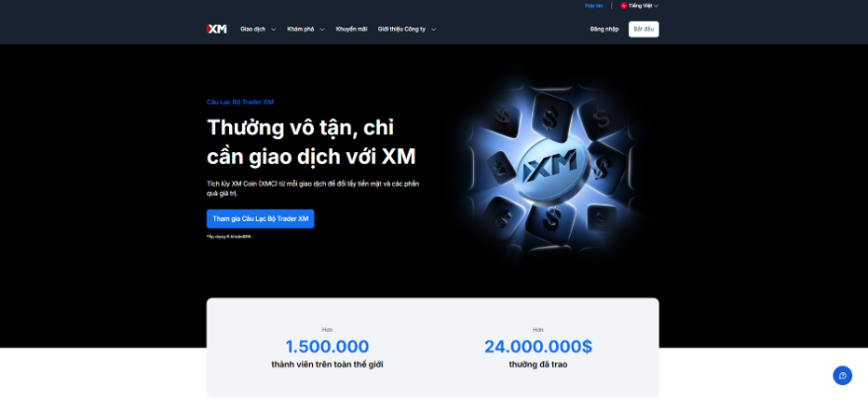Open the Giao dịch menu
The image size is (868, 400).
(x=253, y=29)
